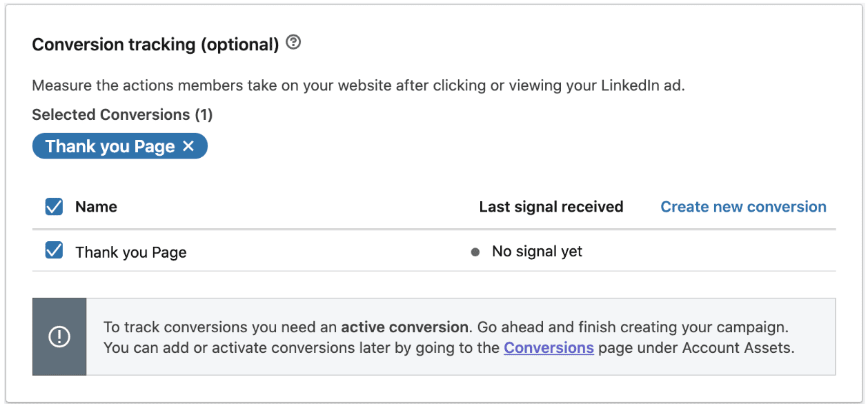Image resolution: width=868 pixels, height=408 pixels.
Task: Click the gray status dot beside No signal yet
Action: 475,252
